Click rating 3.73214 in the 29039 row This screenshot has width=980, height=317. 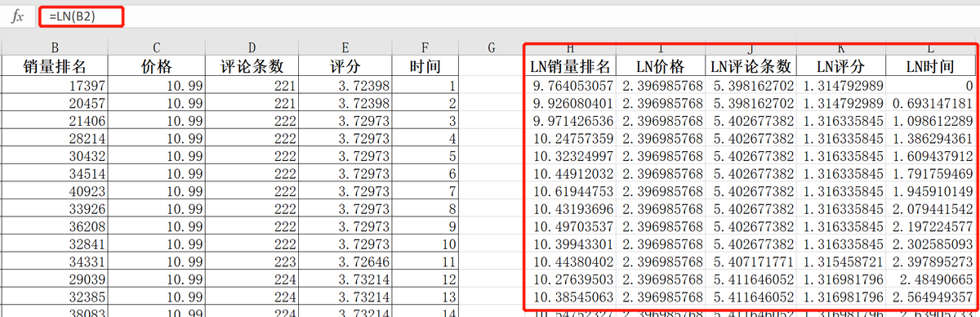[345, 281]
